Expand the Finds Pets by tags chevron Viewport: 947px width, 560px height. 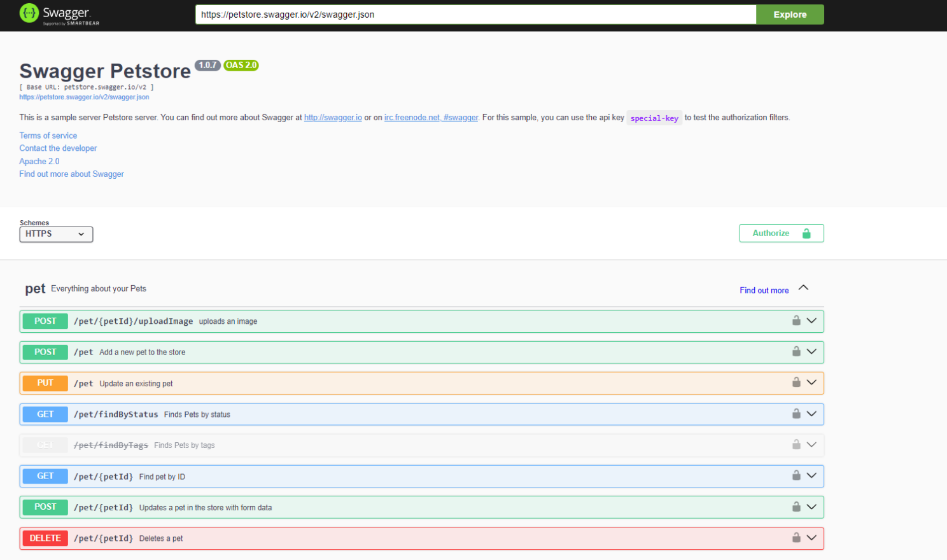pos(811,445)
